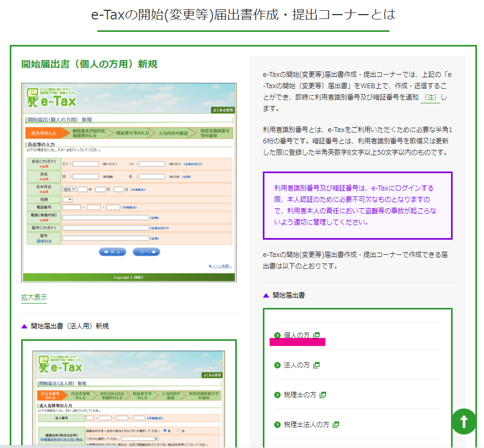Open the 個人の方用 form screenshot thumbnail

point(129,182)
